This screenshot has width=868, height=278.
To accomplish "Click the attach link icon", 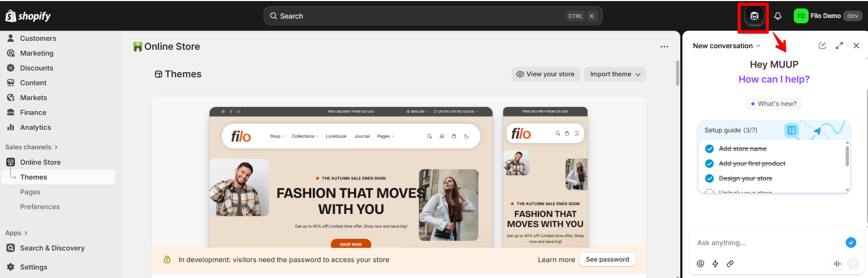I will pyautogui.click(x=730, y=264).
